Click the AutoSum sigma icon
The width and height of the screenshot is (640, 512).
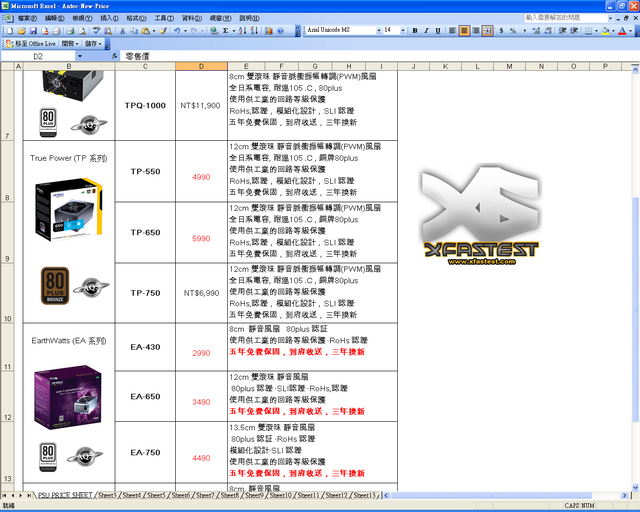(x=225, y=31)
